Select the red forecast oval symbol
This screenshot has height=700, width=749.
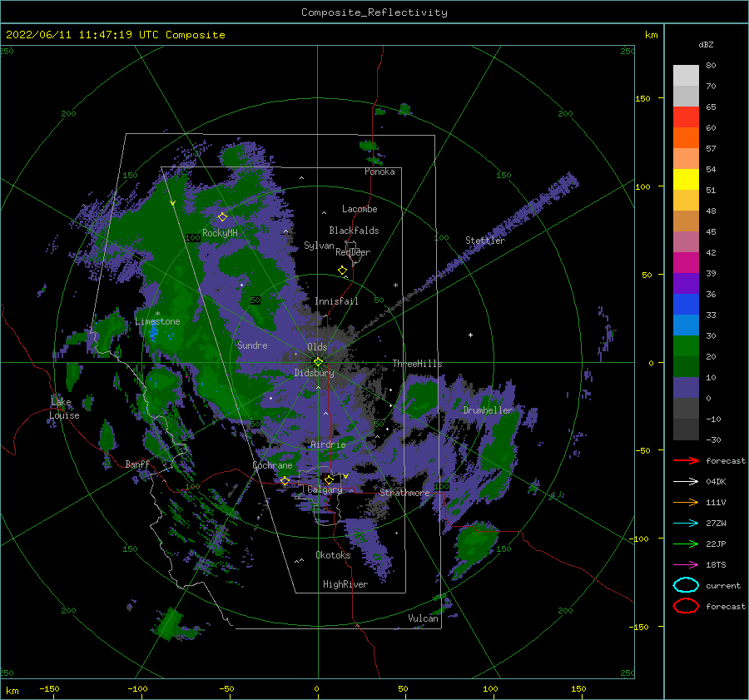click(x=686, y=606)
